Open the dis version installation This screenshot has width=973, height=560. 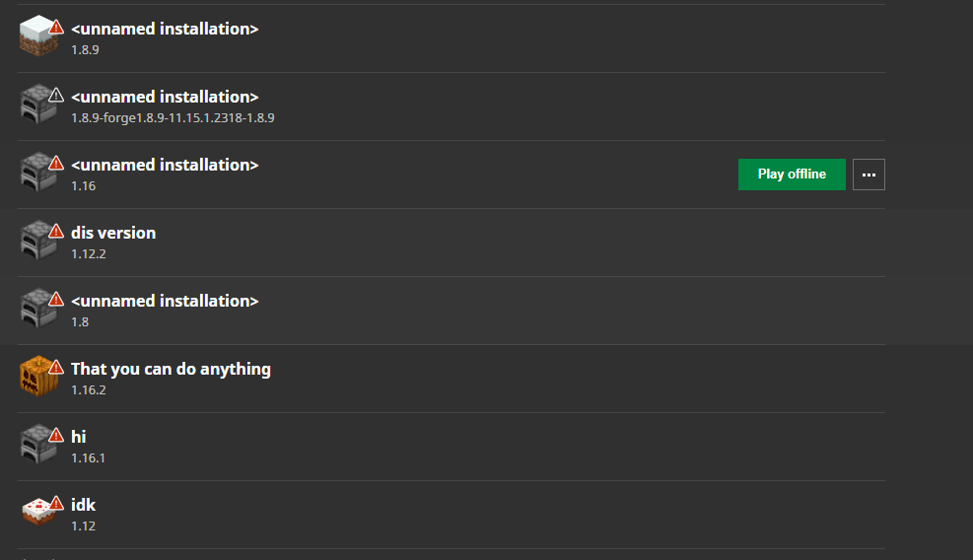[113, 234]
